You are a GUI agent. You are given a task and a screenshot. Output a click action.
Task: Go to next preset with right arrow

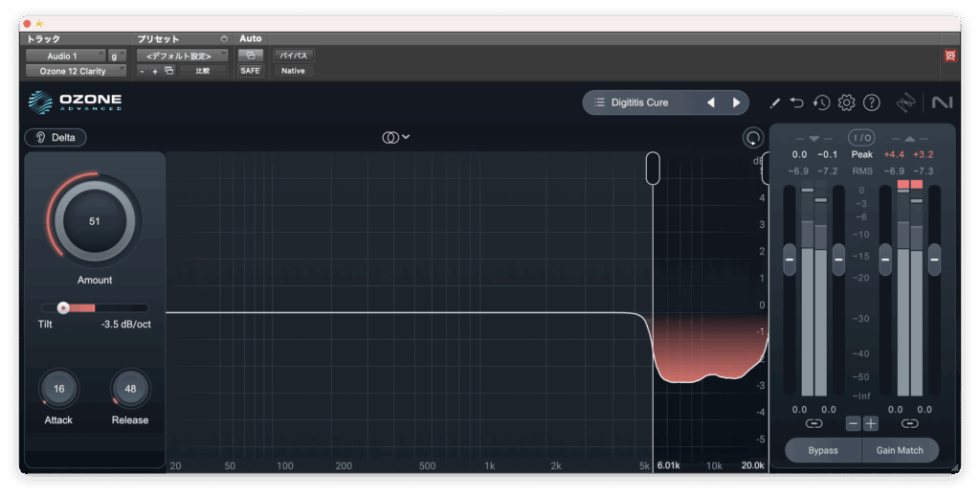(736, 102)
